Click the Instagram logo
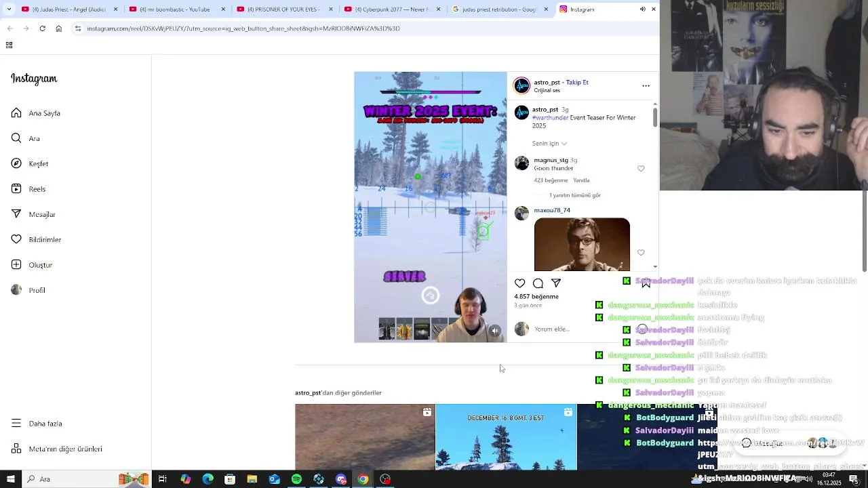The image size is (868, 488). tap(34, 79)
